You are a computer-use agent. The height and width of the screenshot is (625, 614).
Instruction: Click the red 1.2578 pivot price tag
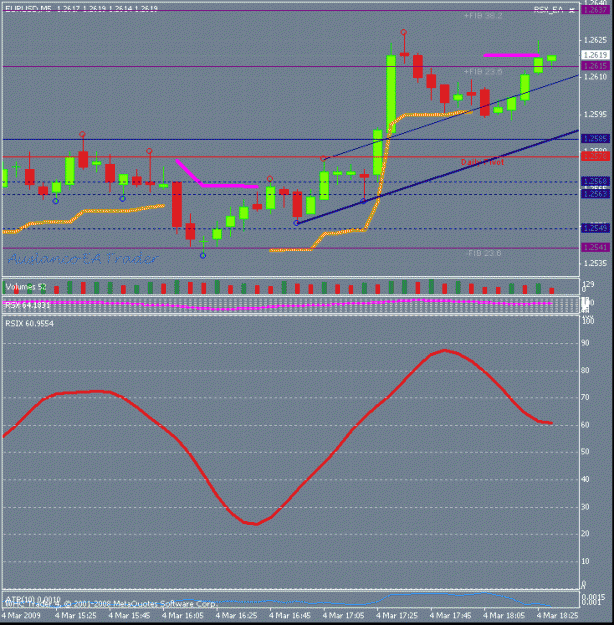(596, 156)
